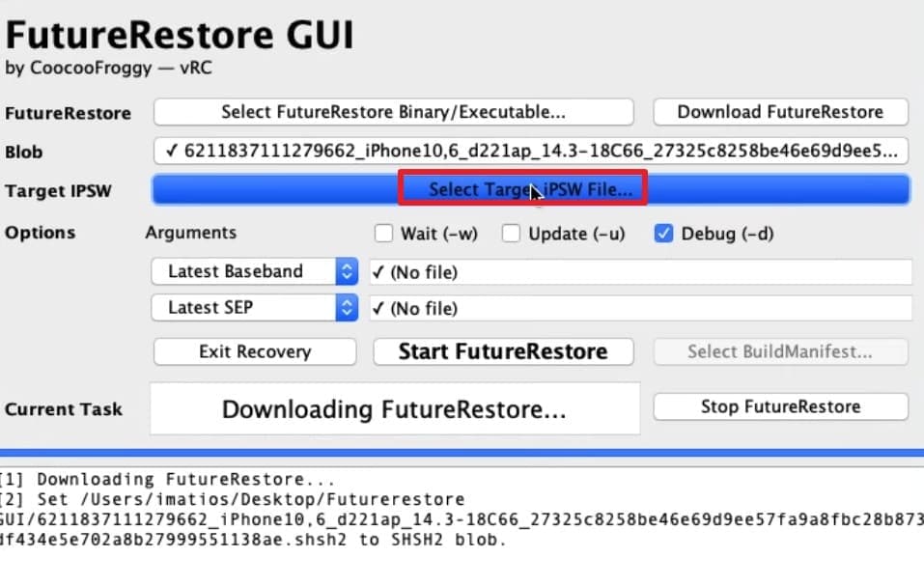Viewport: 924px width, 586px height.
Task: Open the Latest Baseband dropdown
Action: pyautogui.click(x=253, y=271)
